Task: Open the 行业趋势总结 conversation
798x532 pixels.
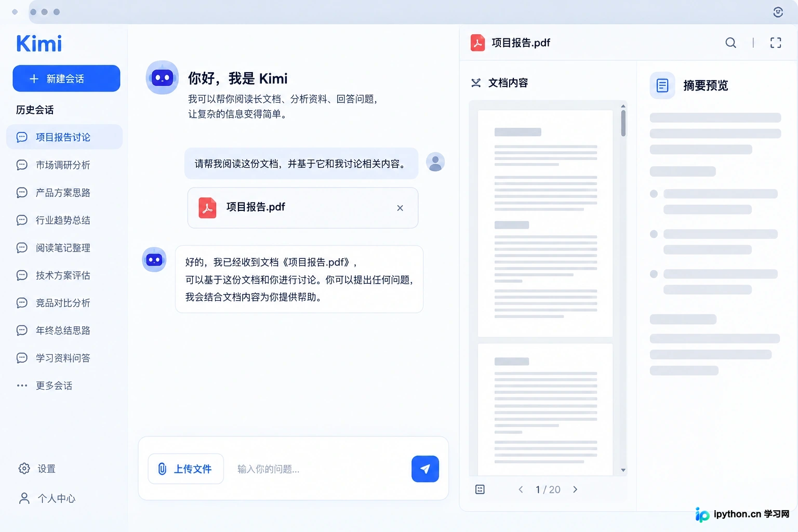Action: [64, 220]
